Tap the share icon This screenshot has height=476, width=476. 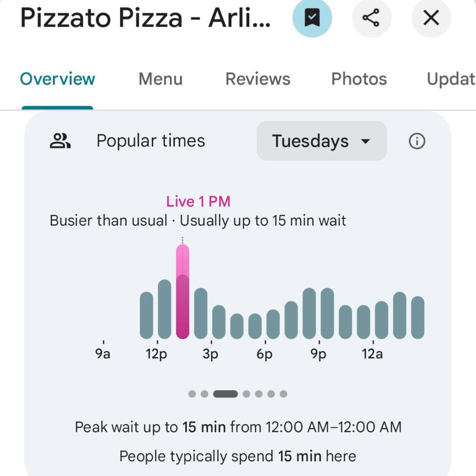coord(371,17)
